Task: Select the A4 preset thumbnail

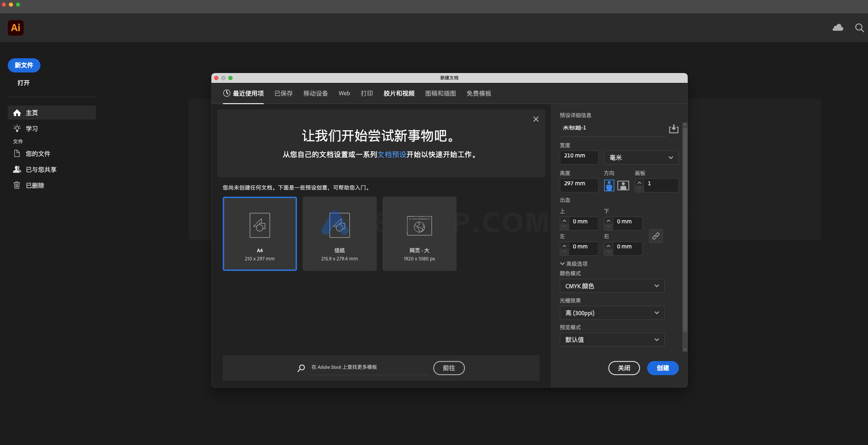Action: 260,234
